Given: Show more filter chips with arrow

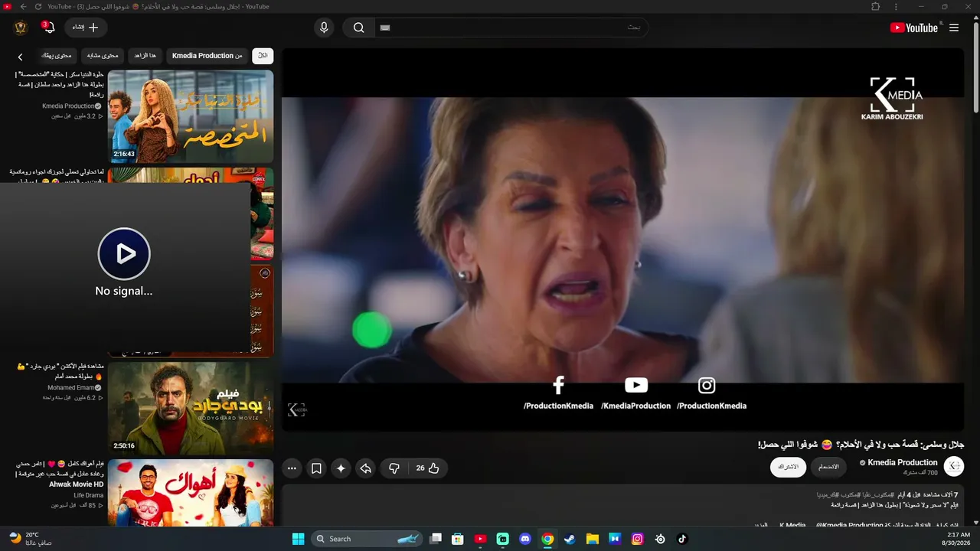Looking at the screenshot, I should point(21,57).
